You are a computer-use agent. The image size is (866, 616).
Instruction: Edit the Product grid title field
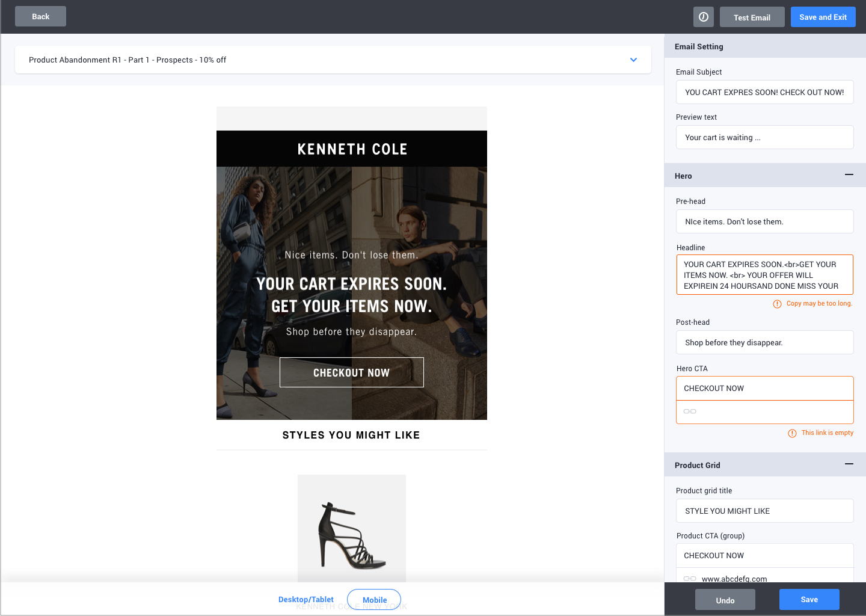[765, 511]
